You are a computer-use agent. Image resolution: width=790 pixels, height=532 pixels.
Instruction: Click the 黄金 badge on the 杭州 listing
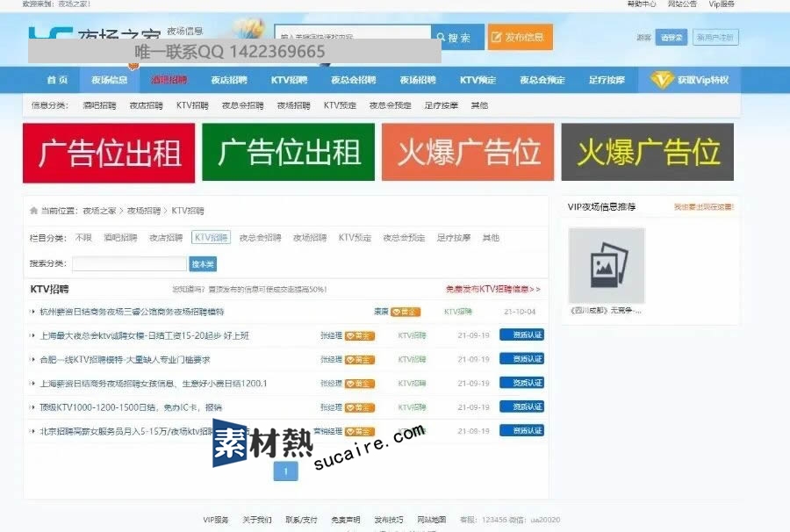point(406,312)
